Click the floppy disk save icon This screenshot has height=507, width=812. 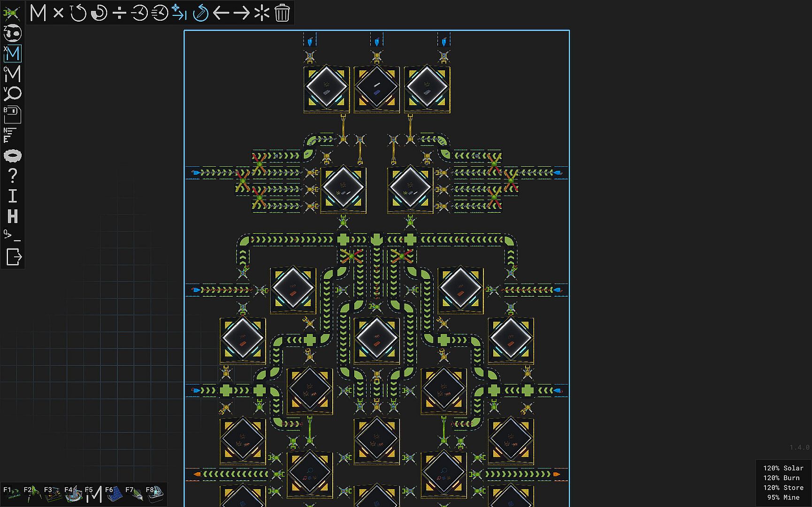pos(13,115)
